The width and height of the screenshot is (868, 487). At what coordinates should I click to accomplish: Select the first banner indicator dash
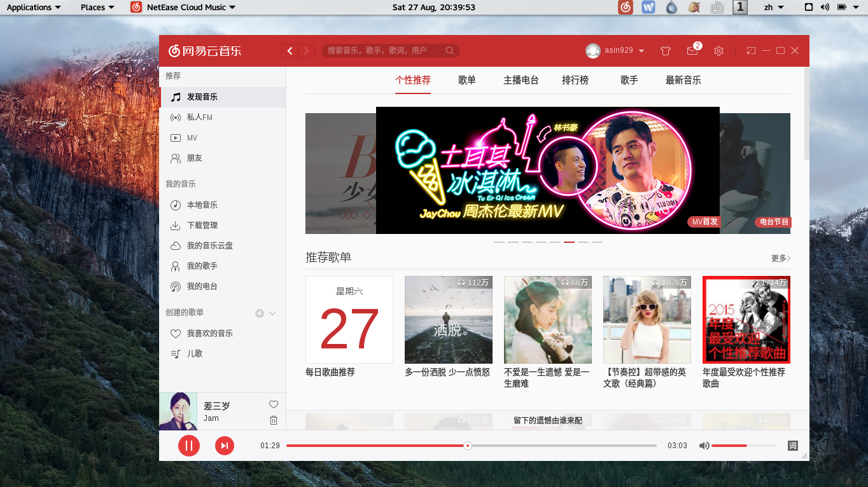499,242
